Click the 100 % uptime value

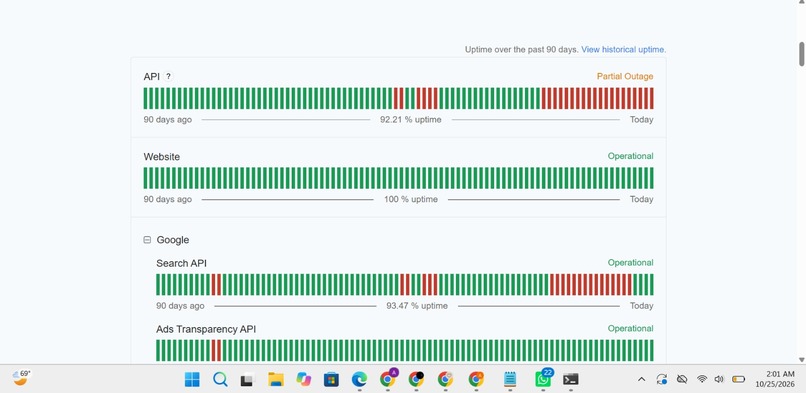(411, 199)
